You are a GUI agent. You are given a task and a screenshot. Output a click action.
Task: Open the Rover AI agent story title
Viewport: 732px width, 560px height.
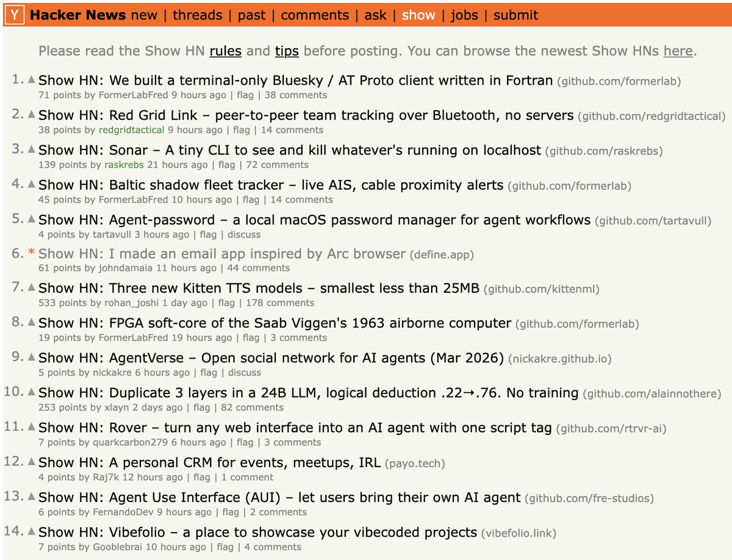[295, 428]
